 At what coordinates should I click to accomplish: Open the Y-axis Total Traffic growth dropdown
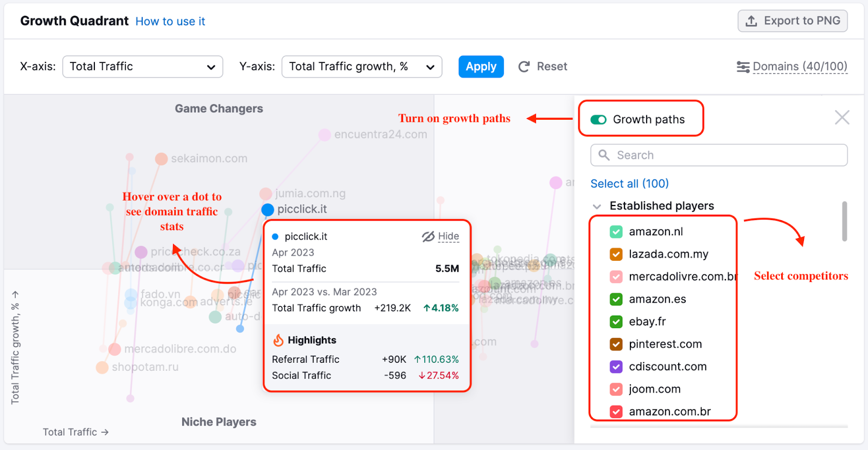[362, 67]
